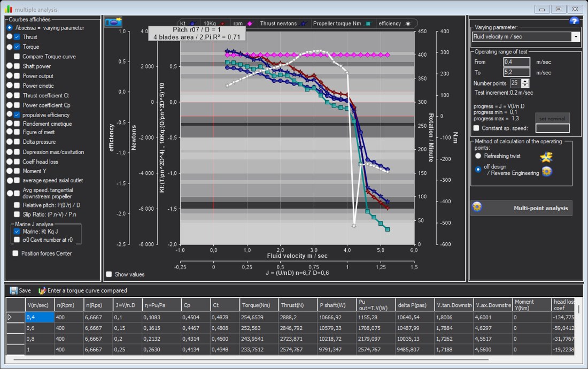Click the Constant sp. speed input field

coord(552,128)
